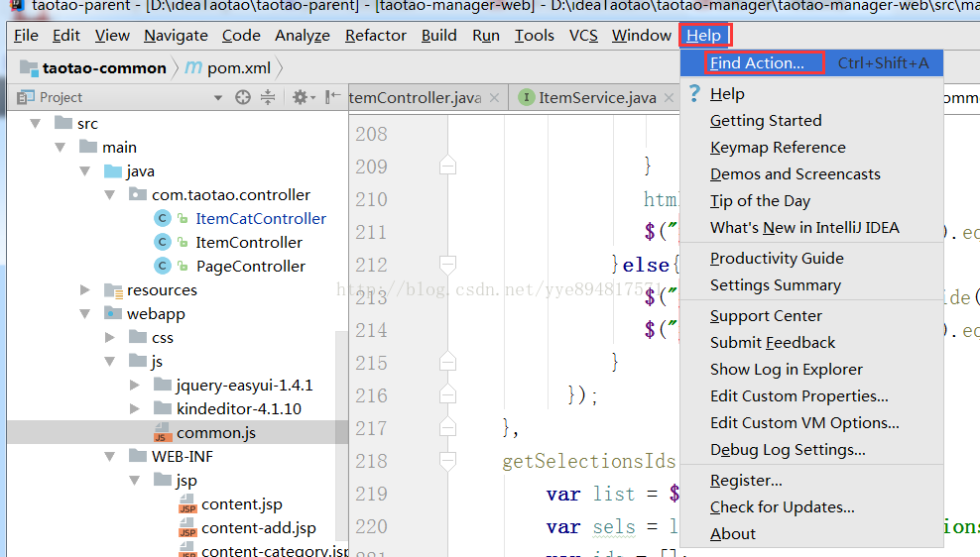This screenshot has height=557, width=980.
Task: Close the ItemController.java tab
Action: (494, 97)
